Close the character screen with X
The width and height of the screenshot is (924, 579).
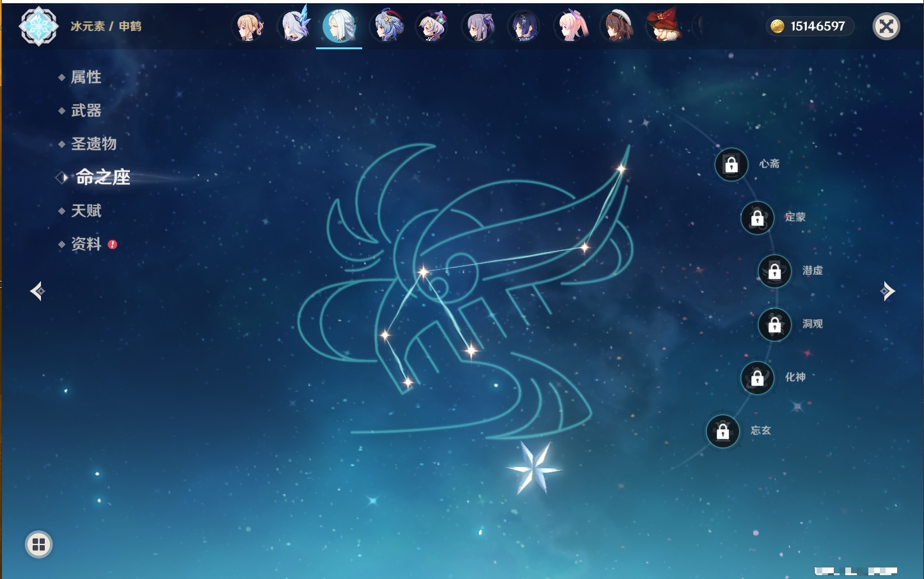click(x=886, y=26)
